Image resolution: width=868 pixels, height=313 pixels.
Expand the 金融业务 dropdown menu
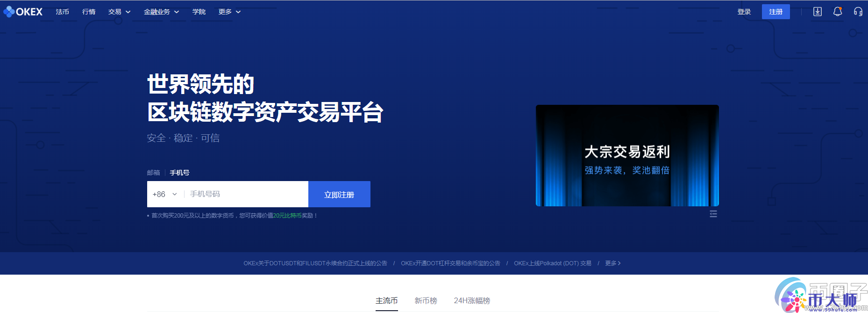161,12
